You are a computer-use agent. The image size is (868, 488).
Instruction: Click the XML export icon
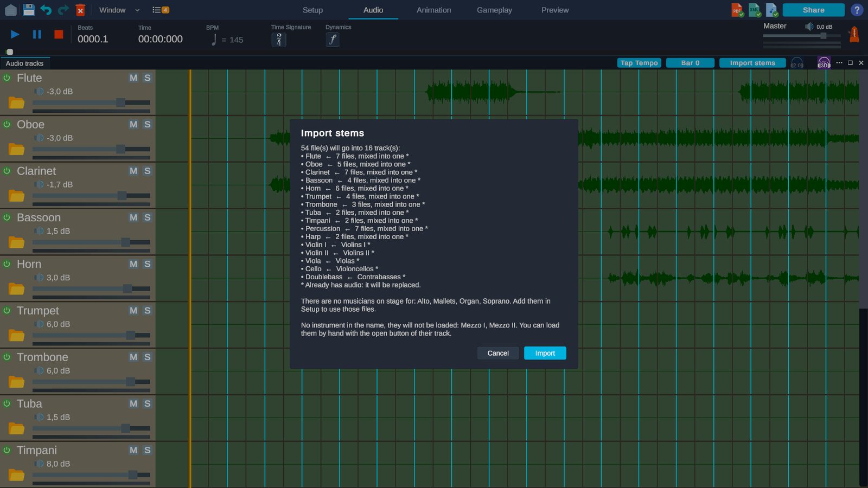pos(755,10)
